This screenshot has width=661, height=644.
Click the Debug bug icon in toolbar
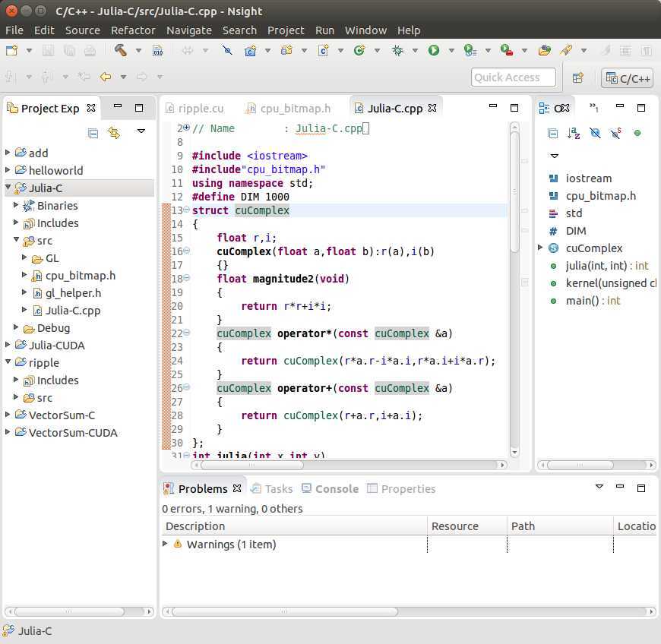397,51
